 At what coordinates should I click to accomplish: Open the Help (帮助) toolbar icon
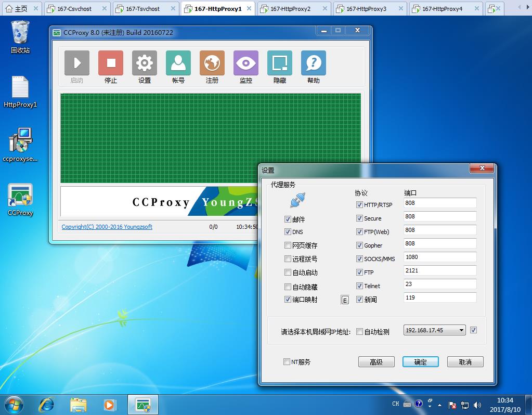(314, 63)
